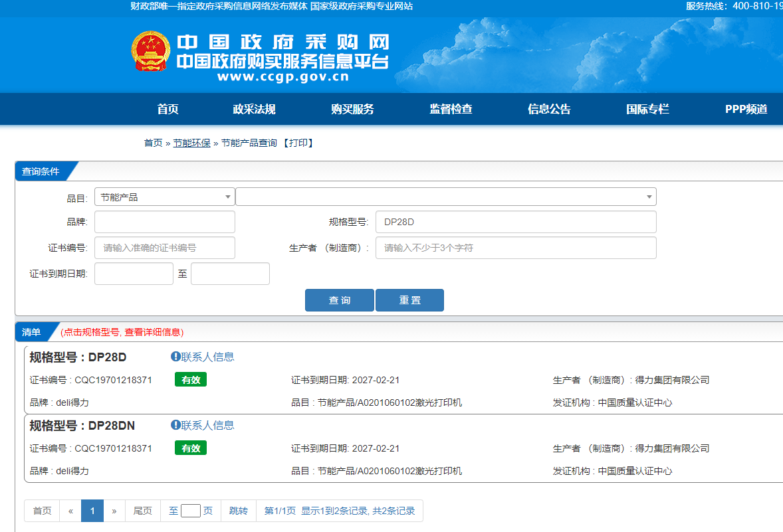
Task: Click pagination 尾页 button
Action: pyautogui.click(x=143, y=511)
